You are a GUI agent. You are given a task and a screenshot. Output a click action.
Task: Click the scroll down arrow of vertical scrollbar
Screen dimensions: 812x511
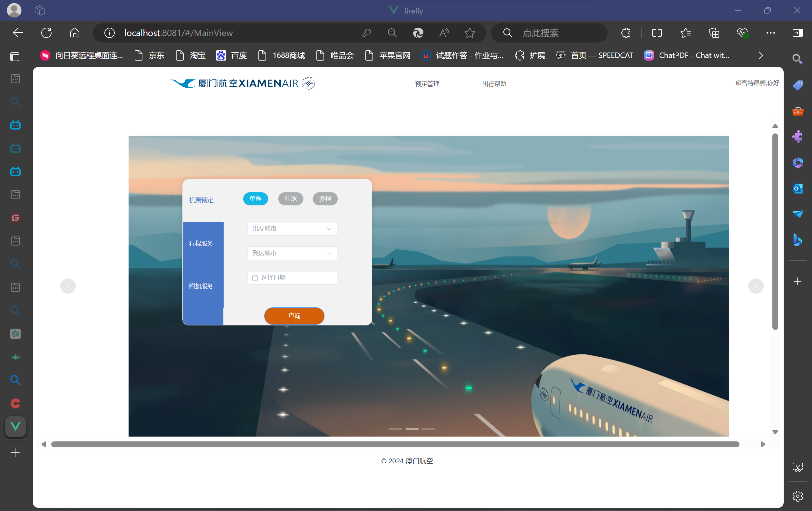click(x=775, y=432)
